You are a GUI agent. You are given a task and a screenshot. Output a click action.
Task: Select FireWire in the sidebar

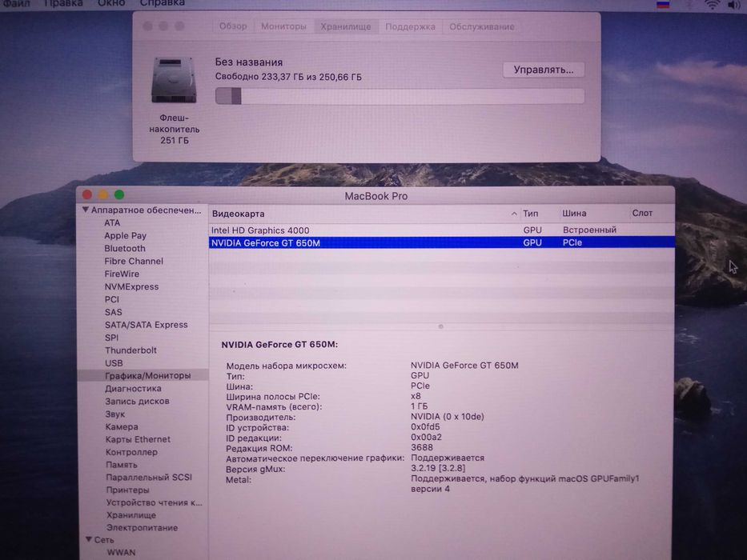122,274
